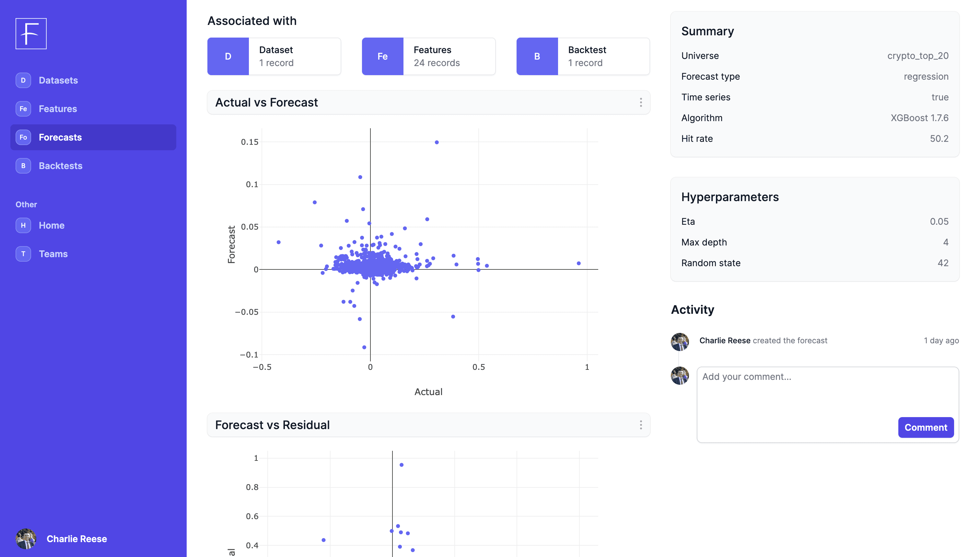Click the XGBoost 1.7.6 algorithm value
This screenshot has width=980, height=557.
(x=919, y=118)
